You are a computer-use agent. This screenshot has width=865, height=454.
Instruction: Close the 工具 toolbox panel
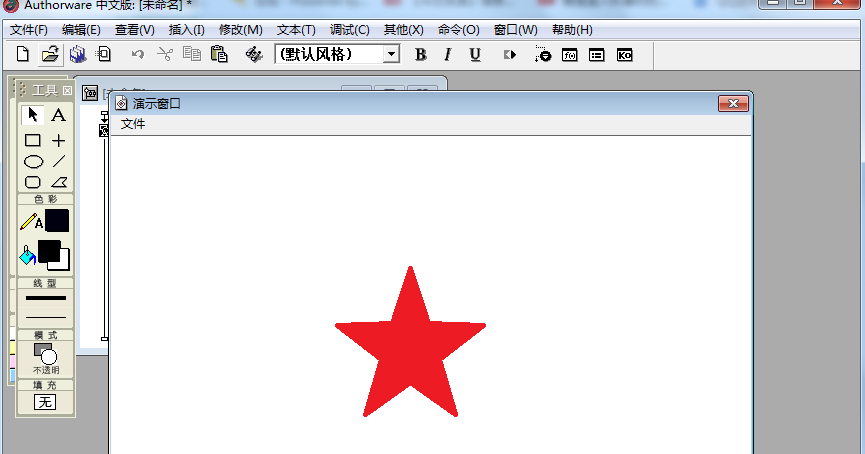[x=67, y=90]
